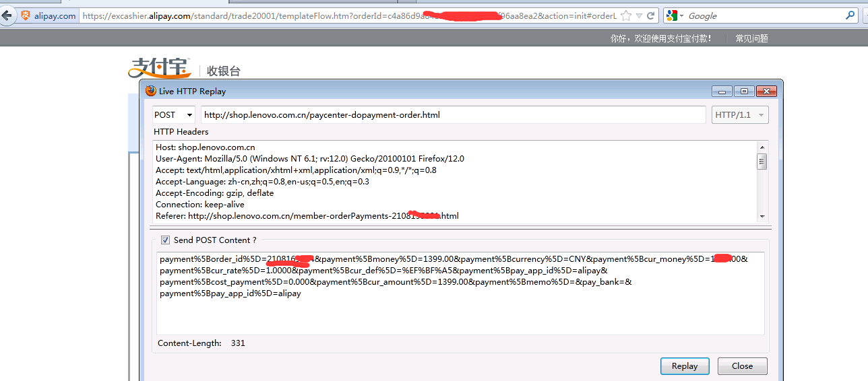Click the search magnifier icon
868x381 pixels.
point(850,15)
